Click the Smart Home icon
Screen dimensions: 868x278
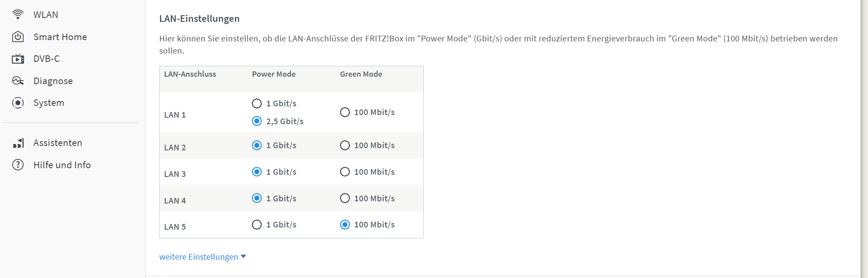[18, 37]
